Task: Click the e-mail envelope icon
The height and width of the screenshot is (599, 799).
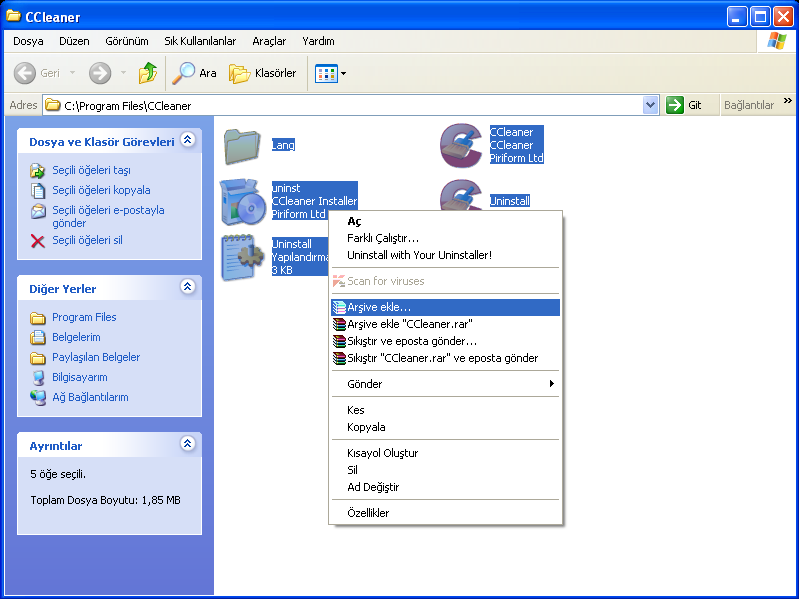Action: 38,211
